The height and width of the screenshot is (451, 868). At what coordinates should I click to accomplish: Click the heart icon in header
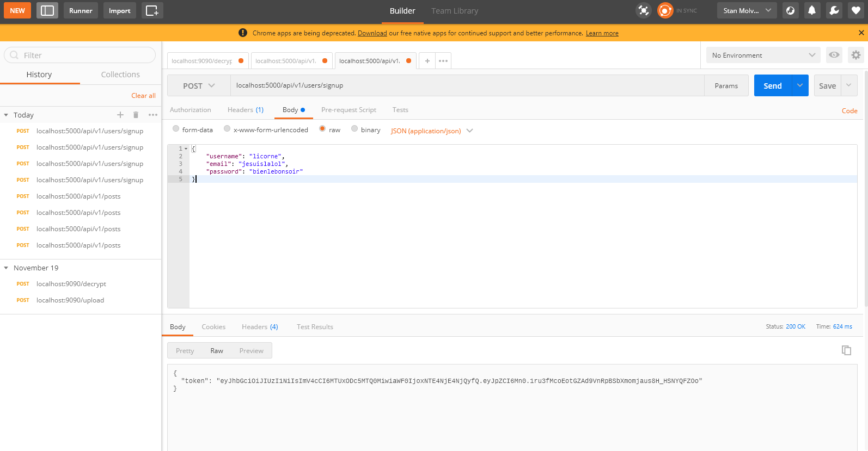coord(856,10)
